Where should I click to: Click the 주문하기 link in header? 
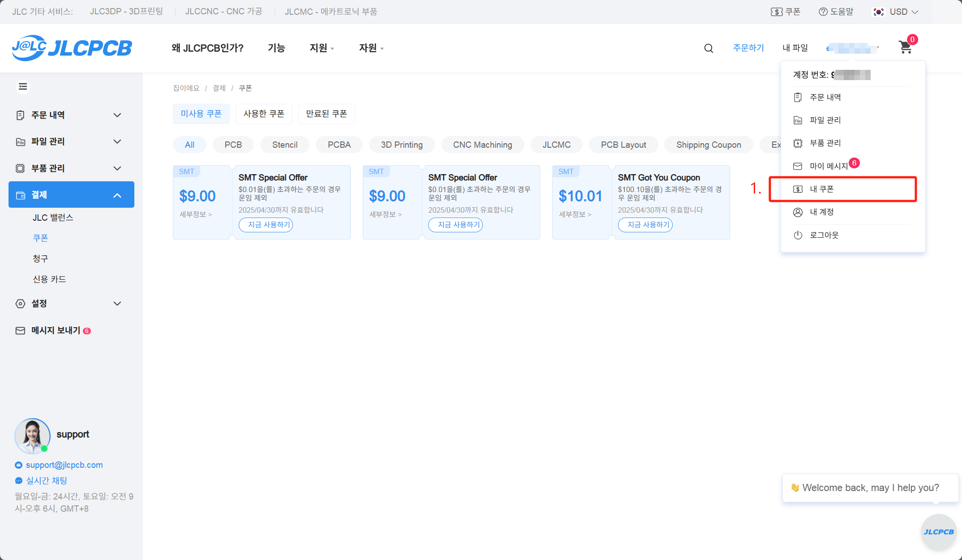pos(748,48)
